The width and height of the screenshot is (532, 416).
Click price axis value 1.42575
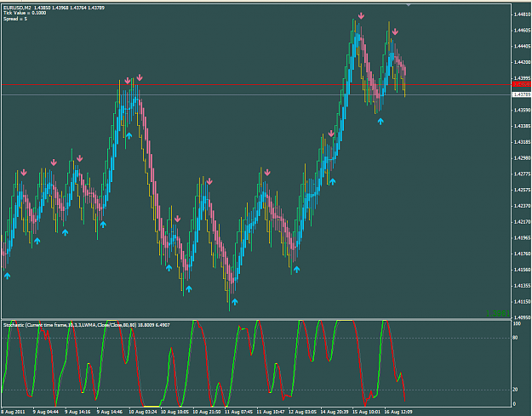coord(522,190)
